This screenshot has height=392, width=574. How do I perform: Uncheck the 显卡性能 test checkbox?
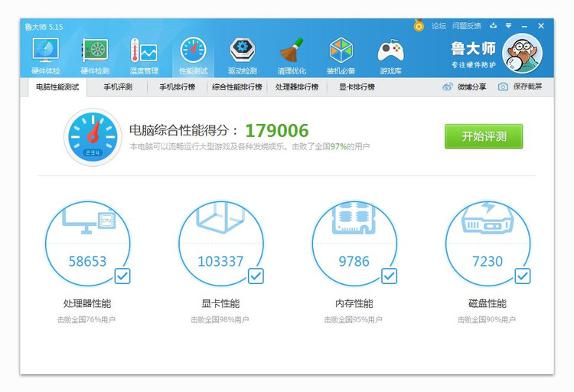(256, 276)
